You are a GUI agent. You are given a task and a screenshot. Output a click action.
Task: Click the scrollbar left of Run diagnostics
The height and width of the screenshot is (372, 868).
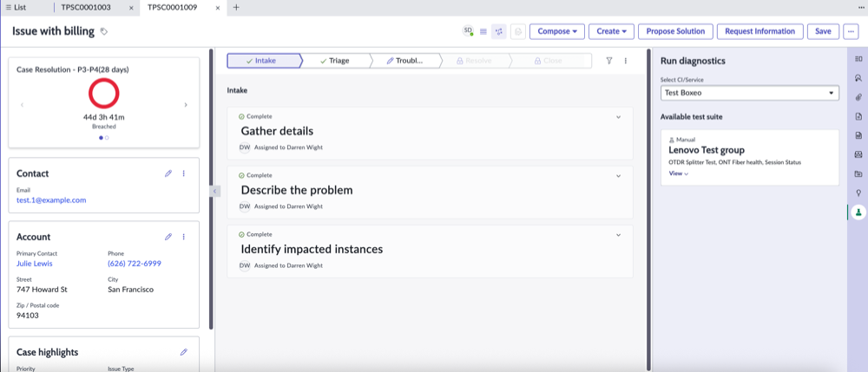[649, 210]
